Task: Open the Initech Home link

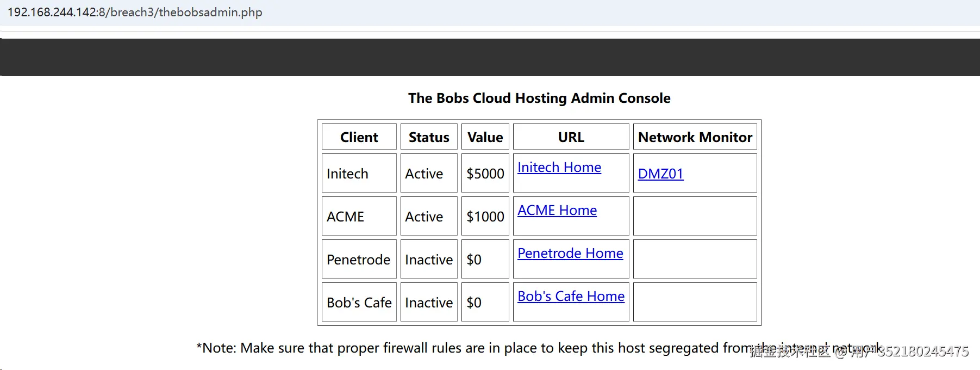Action: [x=559, y=168]
